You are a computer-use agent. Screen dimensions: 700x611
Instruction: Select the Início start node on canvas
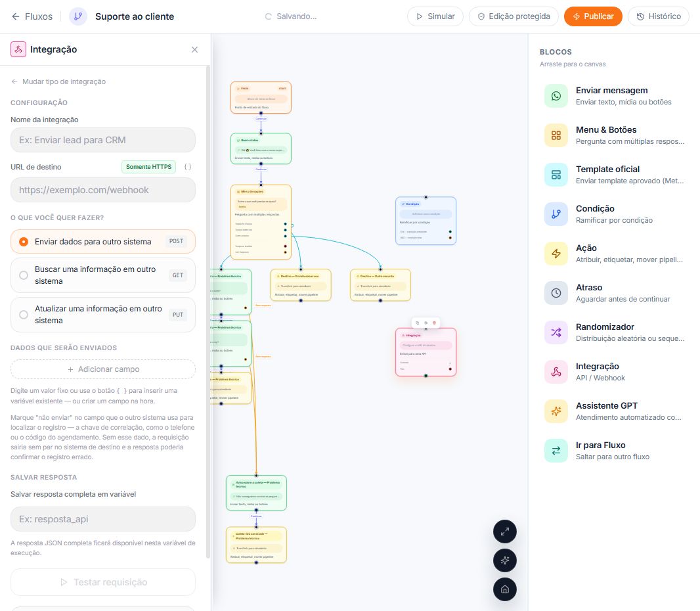[261, 97]
